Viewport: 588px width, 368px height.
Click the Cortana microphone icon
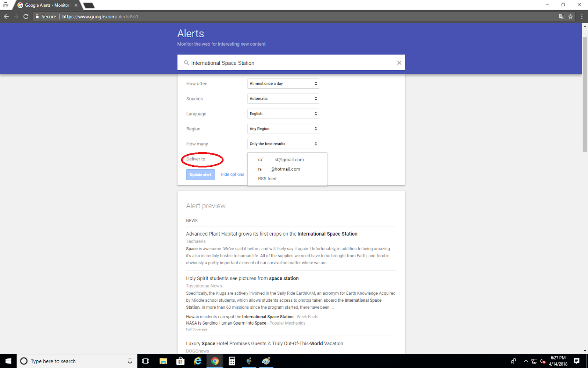coord(130,361)
